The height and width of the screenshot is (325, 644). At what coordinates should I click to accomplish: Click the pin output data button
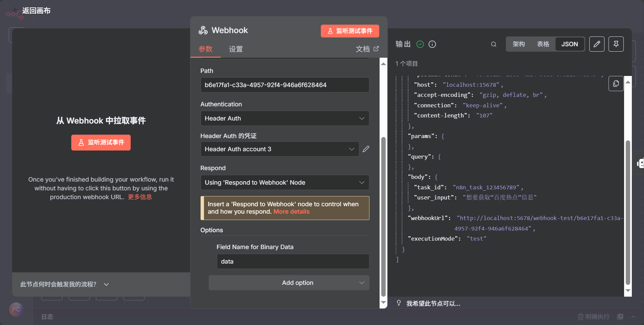(x=616, y=44)
